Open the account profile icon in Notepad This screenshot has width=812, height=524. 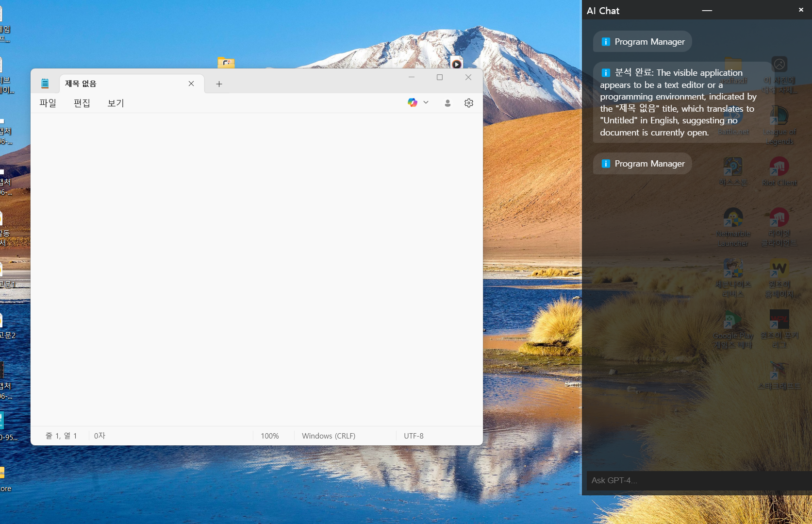(447, 103)
